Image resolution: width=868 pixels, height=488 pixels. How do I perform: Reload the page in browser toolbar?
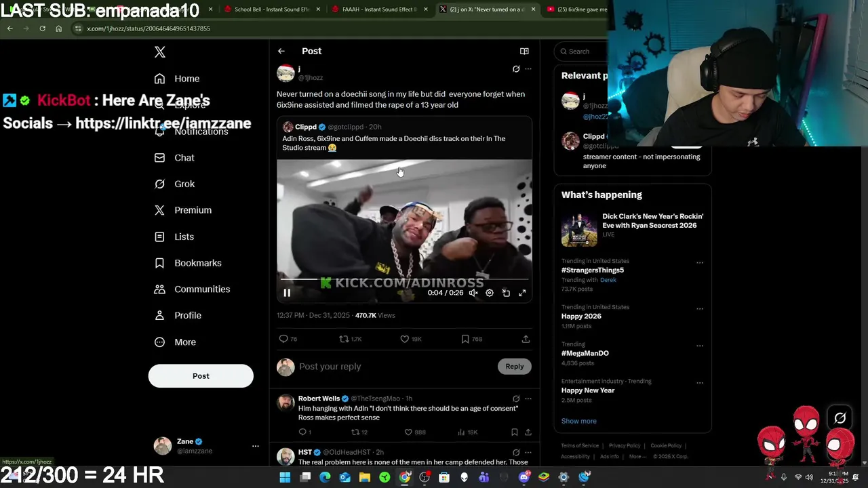coord(42,28)
